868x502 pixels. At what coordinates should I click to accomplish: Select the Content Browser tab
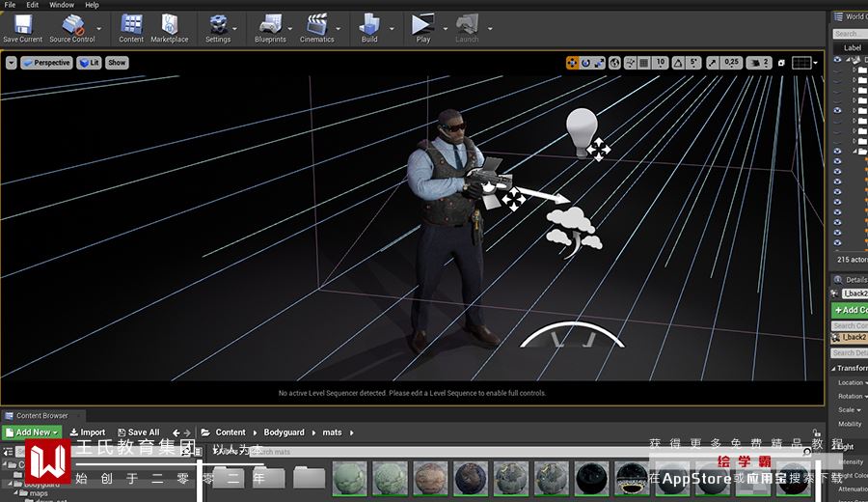point(41,415)
